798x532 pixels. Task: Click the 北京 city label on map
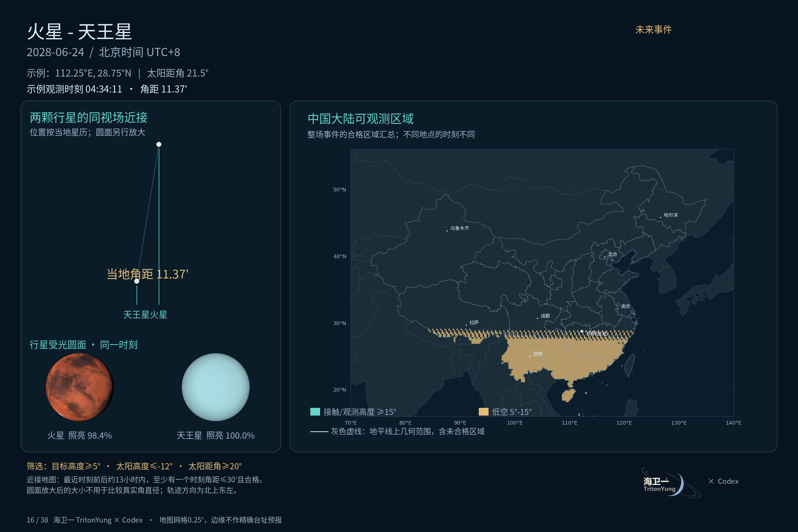(613, 254)
